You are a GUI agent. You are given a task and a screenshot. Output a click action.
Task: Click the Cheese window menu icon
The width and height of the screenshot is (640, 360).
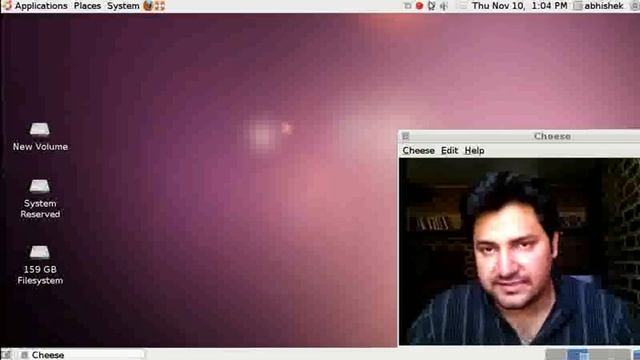(405, 136)
